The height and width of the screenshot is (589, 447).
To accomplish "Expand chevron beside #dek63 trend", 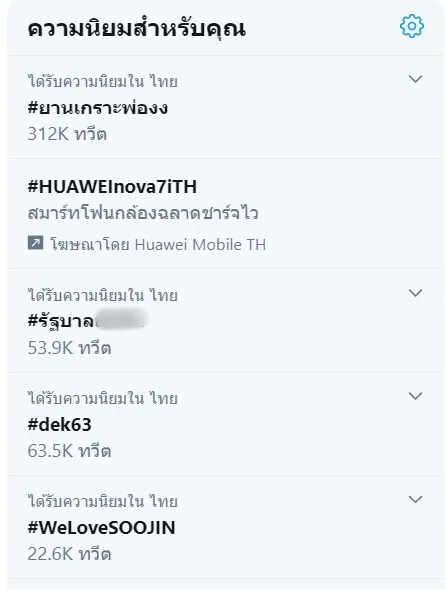I will (415, 396).
